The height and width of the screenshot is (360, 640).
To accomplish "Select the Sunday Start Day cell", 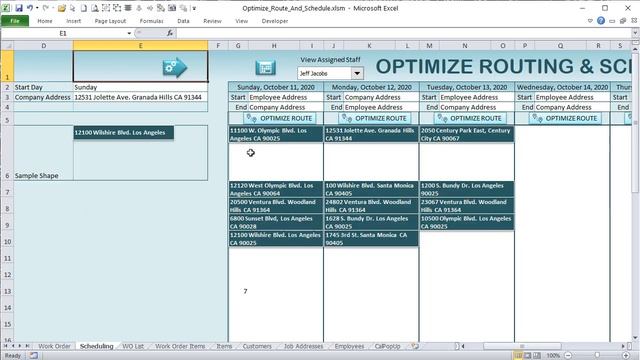I will [x=140, y=87].
